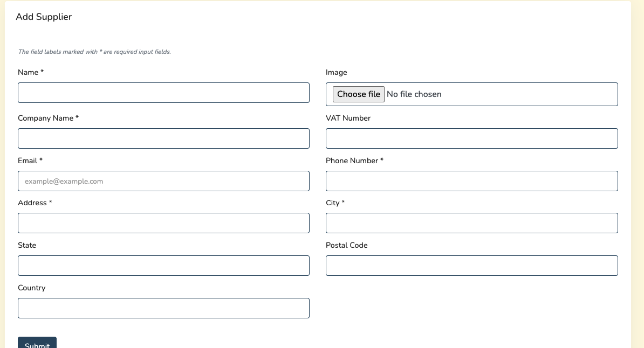Click the City input field

(x=471, y=223)
